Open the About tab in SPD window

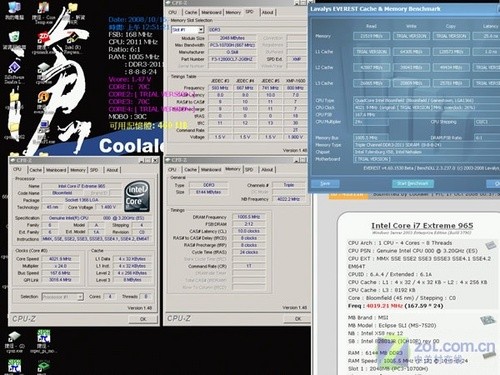(268, 12)
